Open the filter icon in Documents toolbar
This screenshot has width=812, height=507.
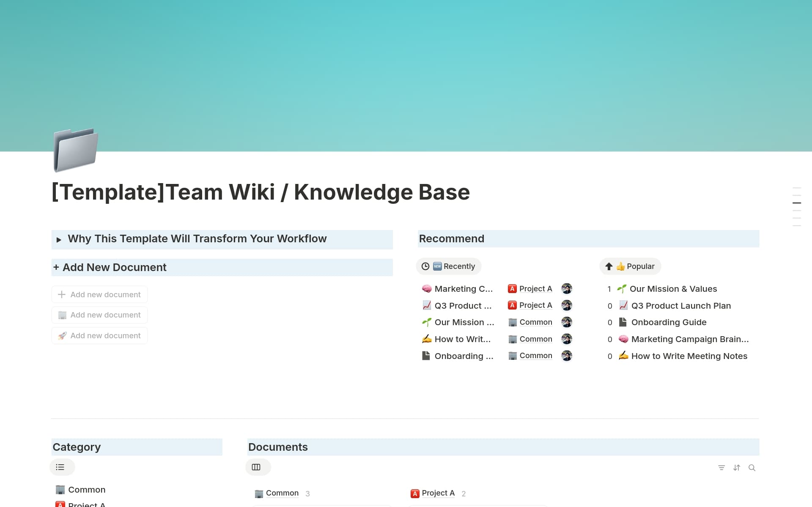(x=721, y=468)
